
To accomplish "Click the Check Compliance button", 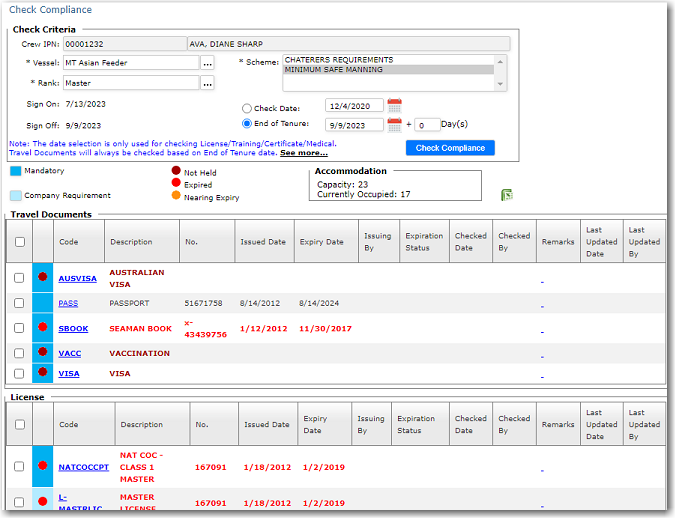I will 450,148.
